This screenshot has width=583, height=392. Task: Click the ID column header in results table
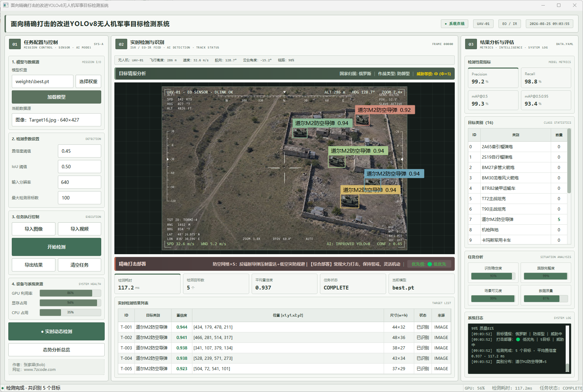point(126,315)
